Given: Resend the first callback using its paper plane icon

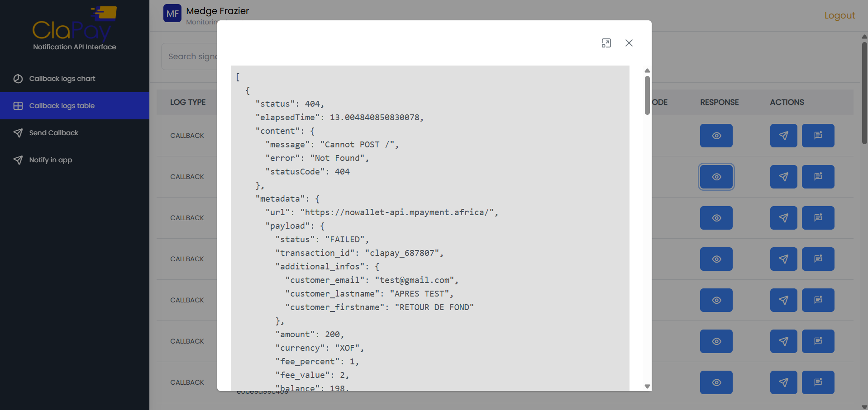Looking at the screenshot, I should [x=783, y=135].
